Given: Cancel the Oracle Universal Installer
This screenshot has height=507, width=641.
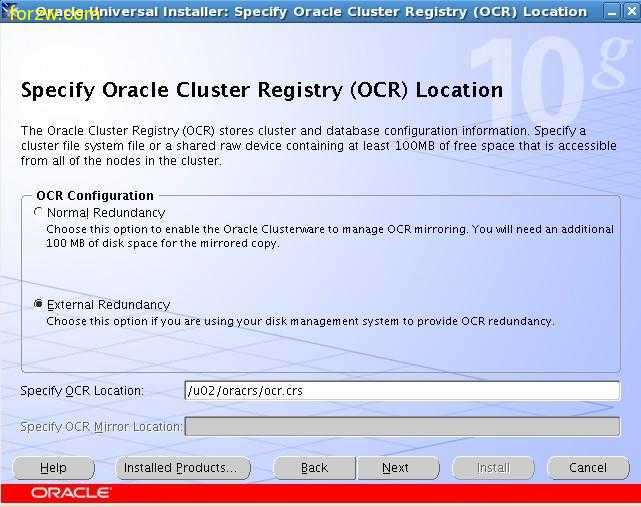Looking at the screenshot, I should (x=588, y=468).
